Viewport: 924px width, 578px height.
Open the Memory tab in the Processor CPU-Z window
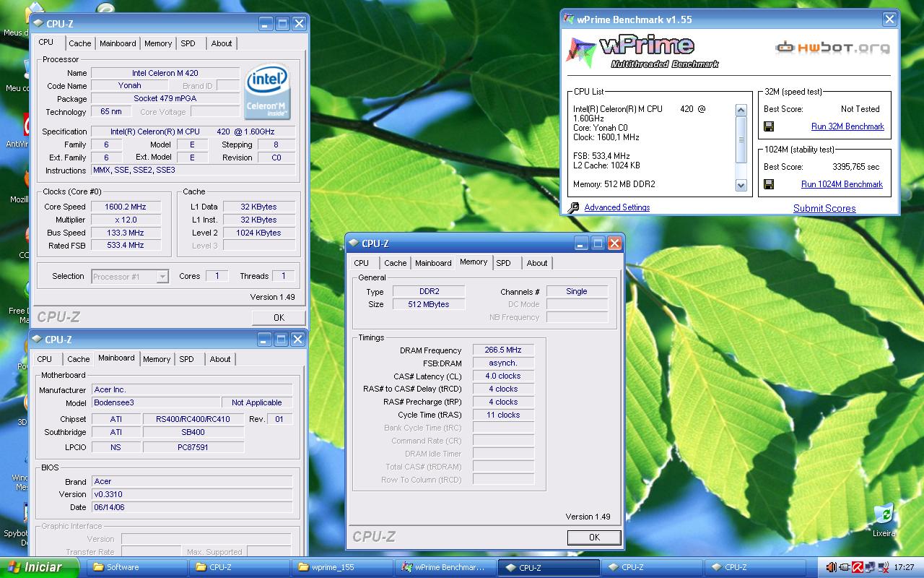coord(158,43)
